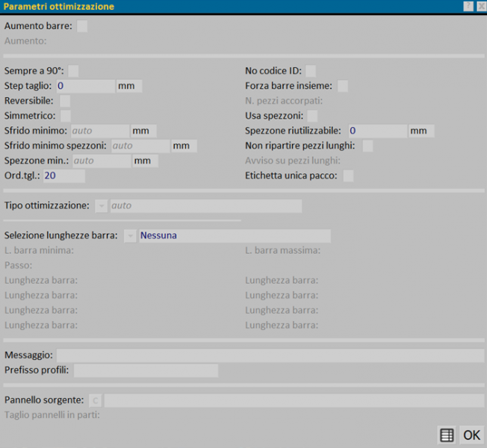Focus the Messaggio text field
Image resolution: width=487 pixels, height=448 pixels.
click(x=270, y=355)
